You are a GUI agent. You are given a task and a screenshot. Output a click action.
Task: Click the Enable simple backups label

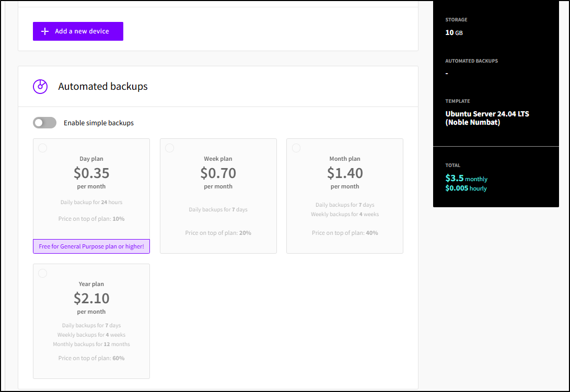(99, 123)
